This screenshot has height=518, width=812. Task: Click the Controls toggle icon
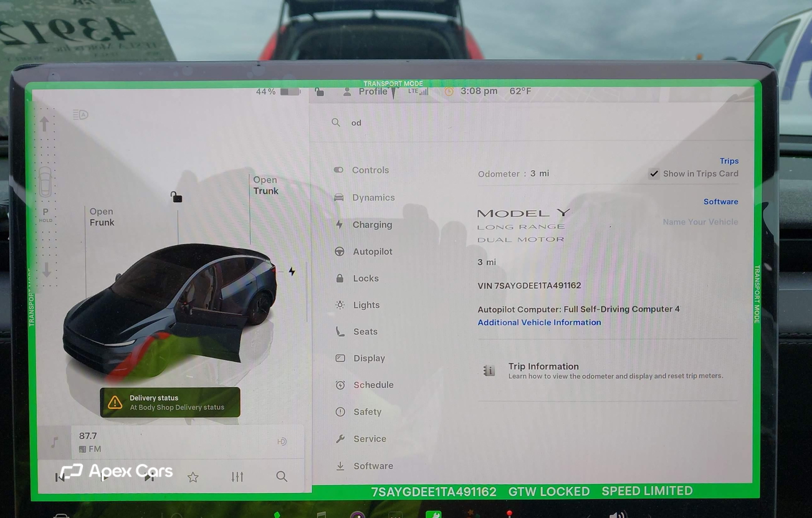coord(339,170)
